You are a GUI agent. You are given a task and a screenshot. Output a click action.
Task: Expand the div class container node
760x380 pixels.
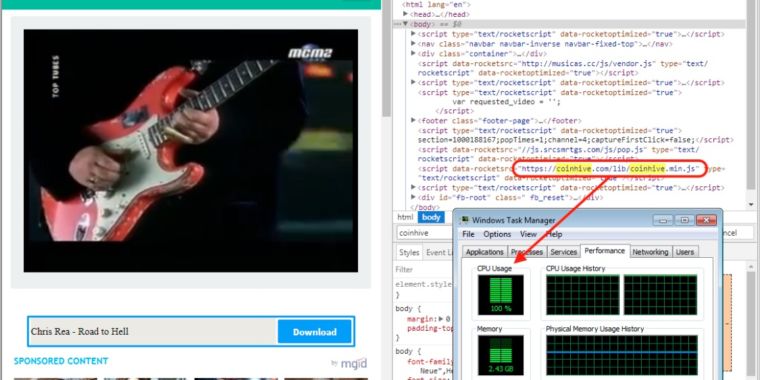click(413, 53)
